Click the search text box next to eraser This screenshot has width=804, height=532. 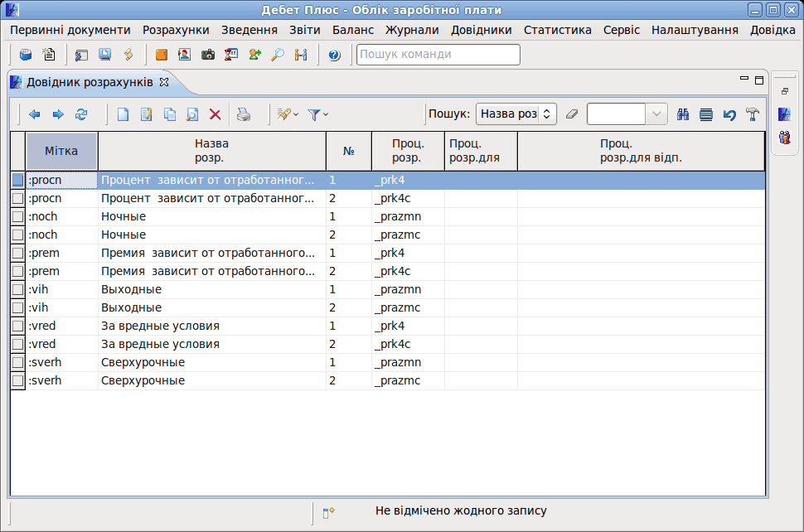pyautogui.click(x=616, y=114)
